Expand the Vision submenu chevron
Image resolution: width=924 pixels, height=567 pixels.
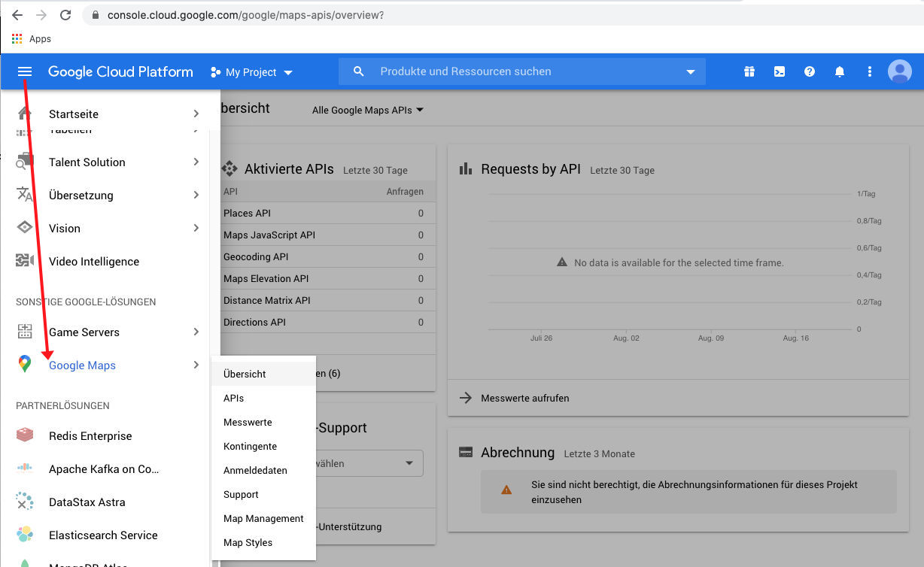[x=196, y=228]
